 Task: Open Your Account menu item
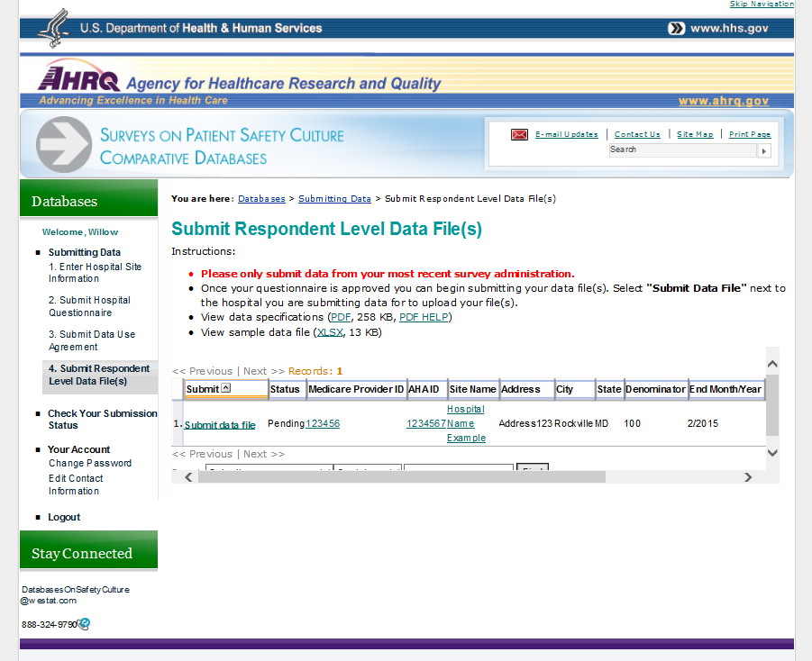coord(78,449)
